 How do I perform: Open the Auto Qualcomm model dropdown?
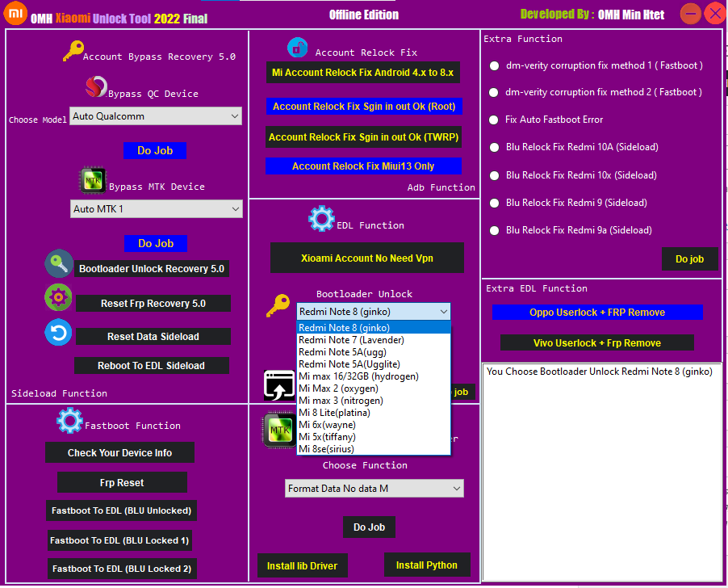155,116
